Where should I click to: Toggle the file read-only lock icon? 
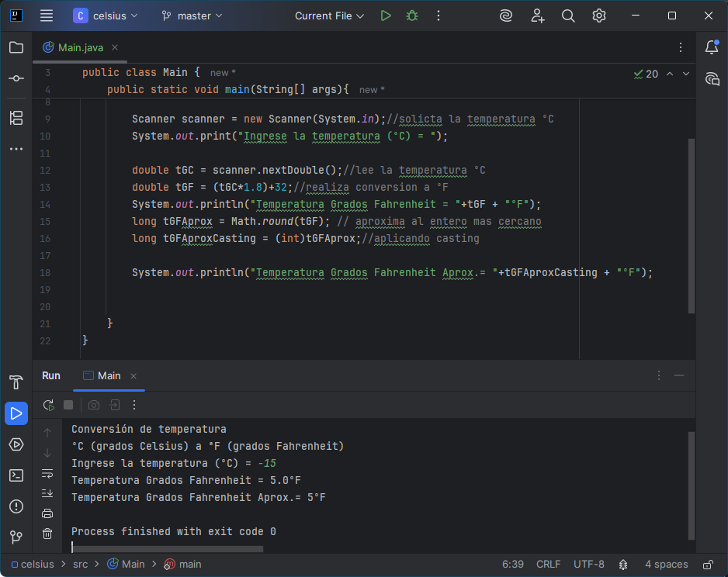click(708, 565)
